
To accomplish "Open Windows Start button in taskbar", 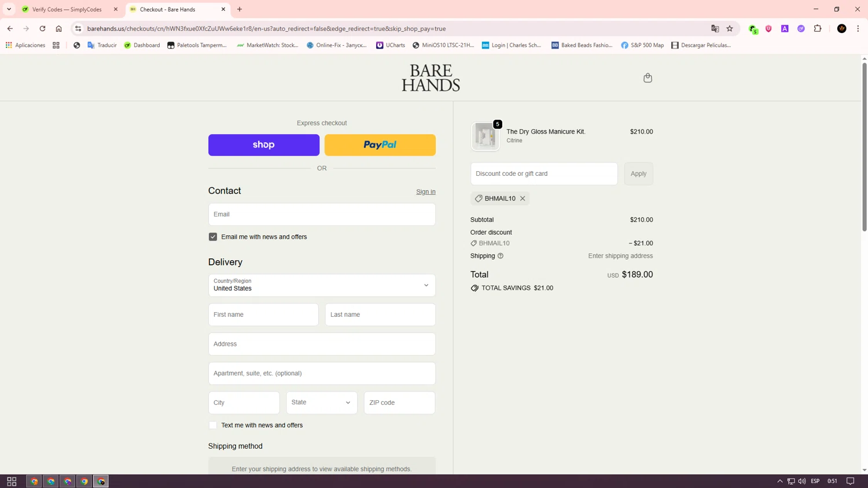I will point(12,481).
